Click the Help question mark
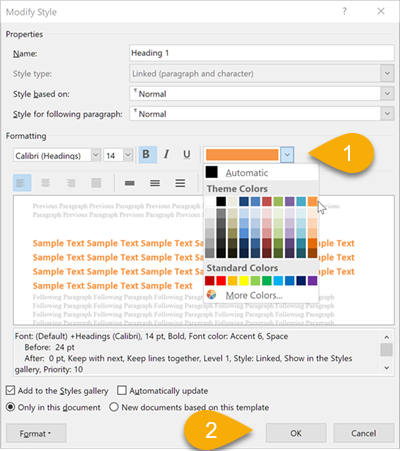This screenshot has width=400, height=451. [x=344, y=12]
